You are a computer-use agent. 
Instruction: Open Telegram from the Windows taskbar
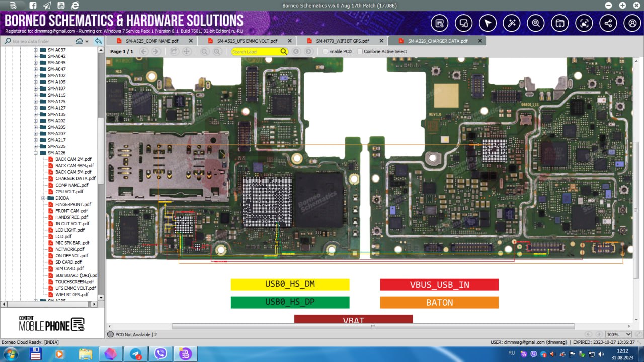point(136,354)
